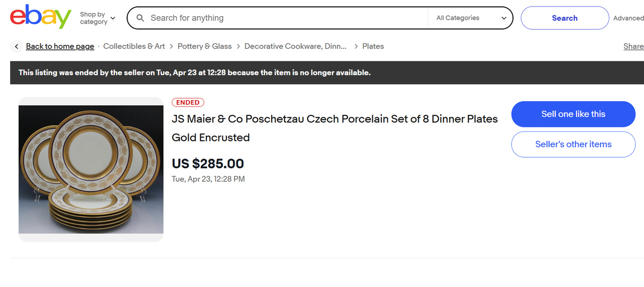Expand Shop by category menu
This screenshot has height=287, width=644.
(98, 18)
